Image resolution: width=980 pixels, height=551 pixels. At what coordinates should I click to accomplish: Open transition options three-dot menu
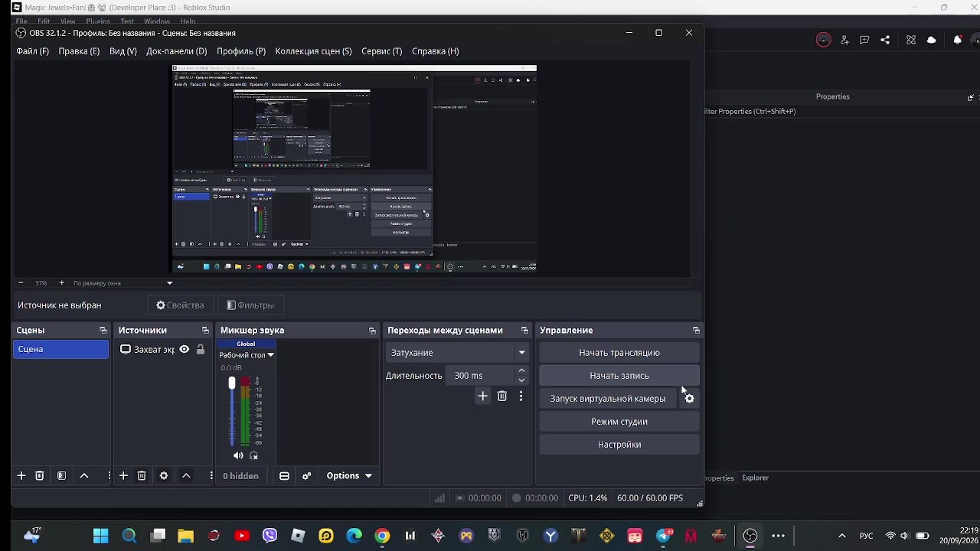(521, 396)
